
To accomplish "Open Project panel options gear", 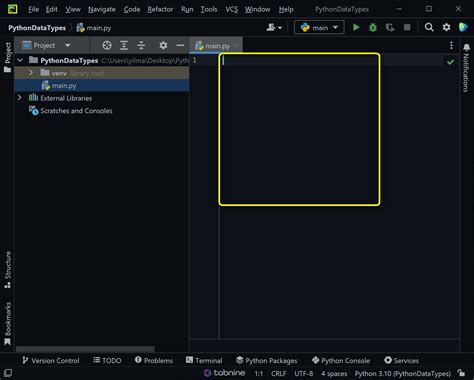I will [163, 45].
